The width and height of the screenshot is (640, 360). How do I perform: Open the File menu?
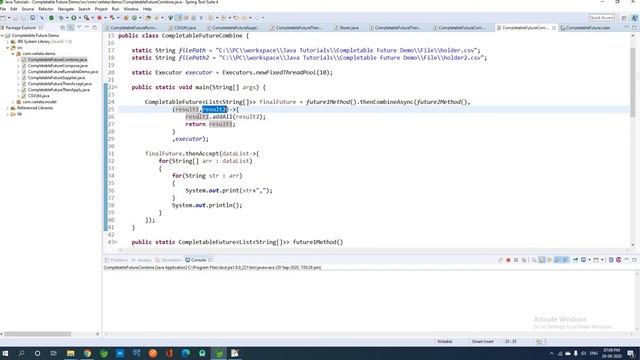(3, 9)
